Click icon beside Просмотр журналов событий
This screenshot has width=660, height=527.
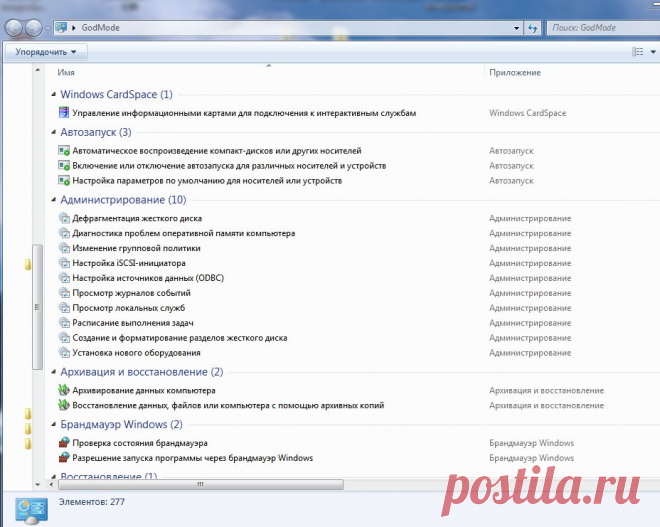click(64, 293)
